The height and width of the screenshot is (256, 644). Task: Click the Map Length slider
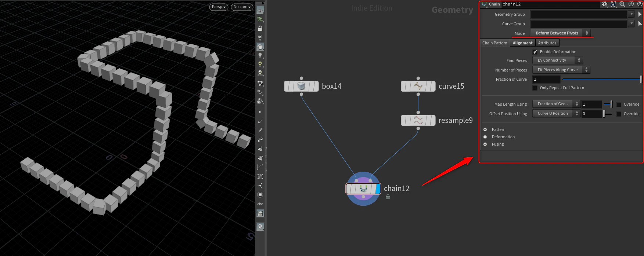[x=608, y=105]
